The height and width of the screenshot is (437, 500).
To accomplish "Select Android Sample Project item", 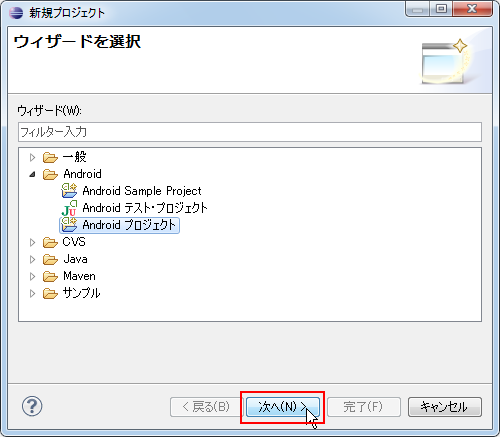I will pos(142,191).
